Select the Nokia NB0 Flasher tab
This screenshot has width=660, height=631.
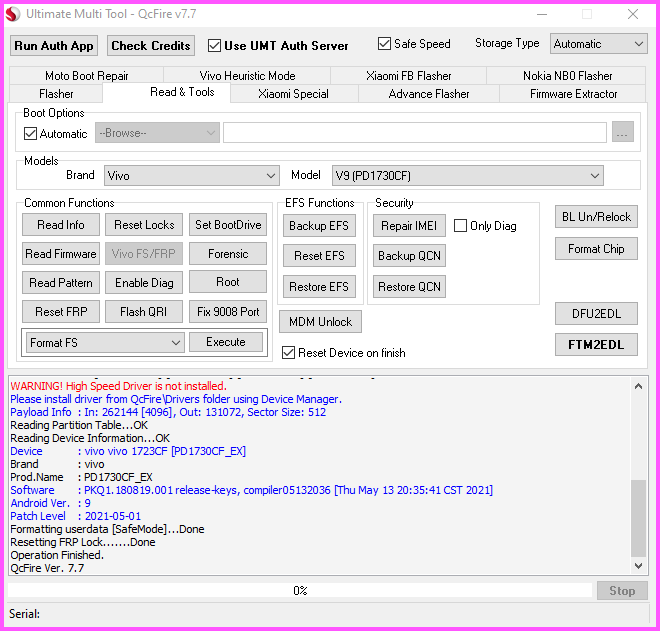click(x=567, y=76)
